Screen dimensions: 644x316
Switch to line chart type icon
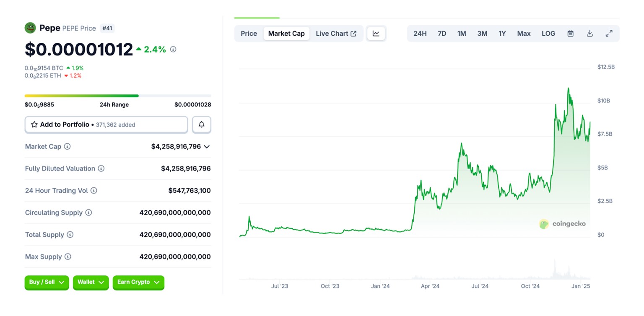(x=376, y=34)
